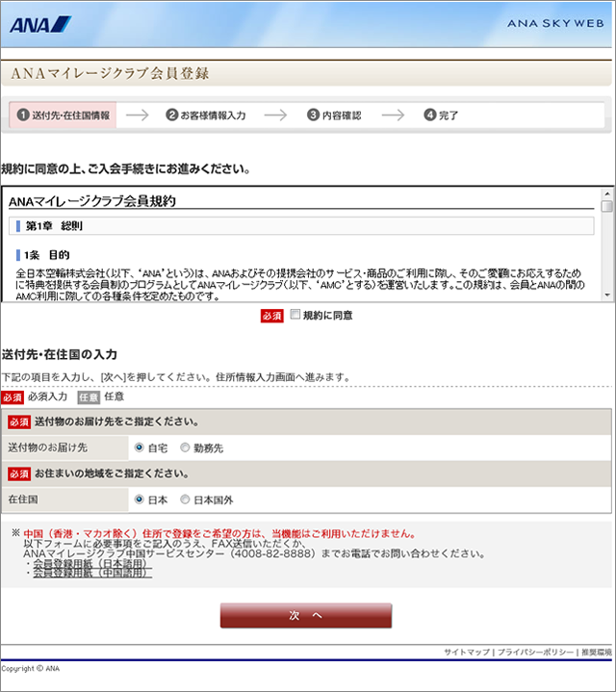Open the サイトマップ footer link
Screen dimensions: 616x692
[467, 652]
